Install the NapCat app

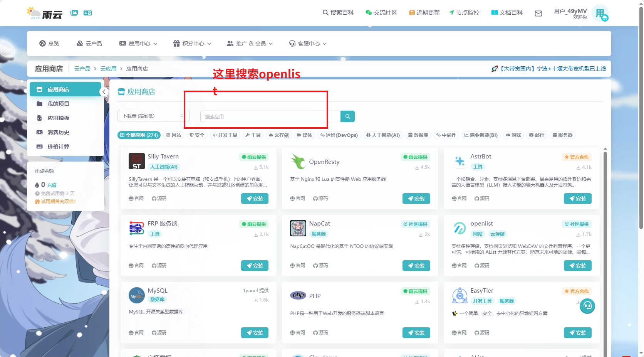pos(416,266)
